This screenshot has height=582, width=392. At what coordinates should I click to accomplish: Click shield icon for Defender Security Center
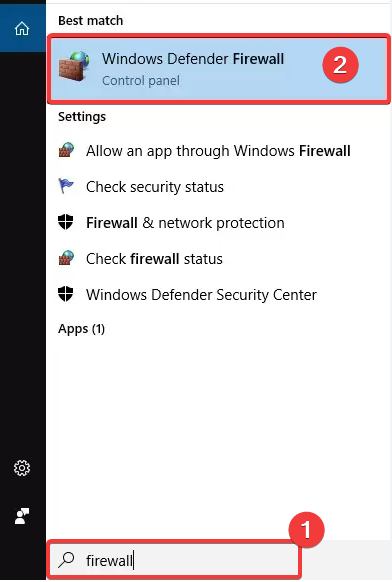pos(66,294)
